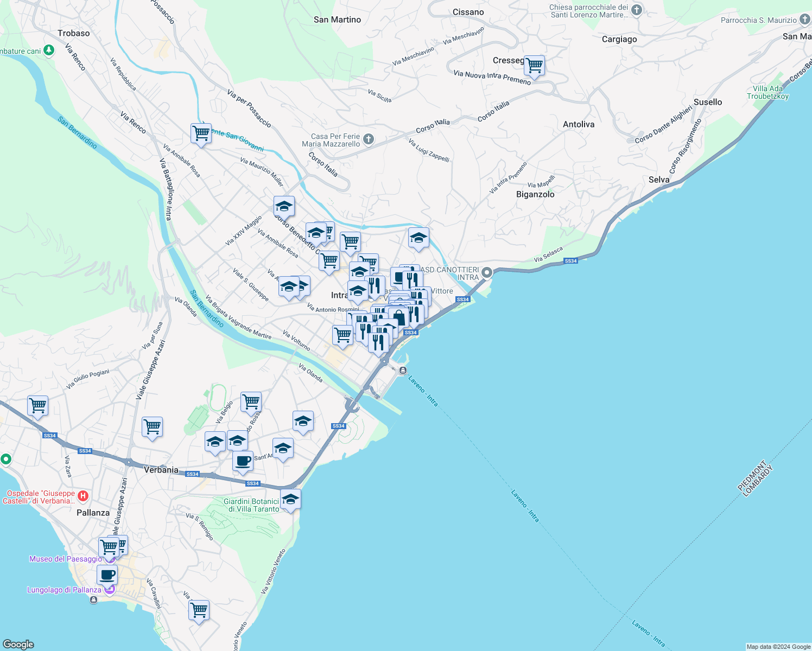This screenshot has width=812, height=651.
Task: Open the school marker beside the river north of ASD Canottieri
Action: (x=418, y=238)
